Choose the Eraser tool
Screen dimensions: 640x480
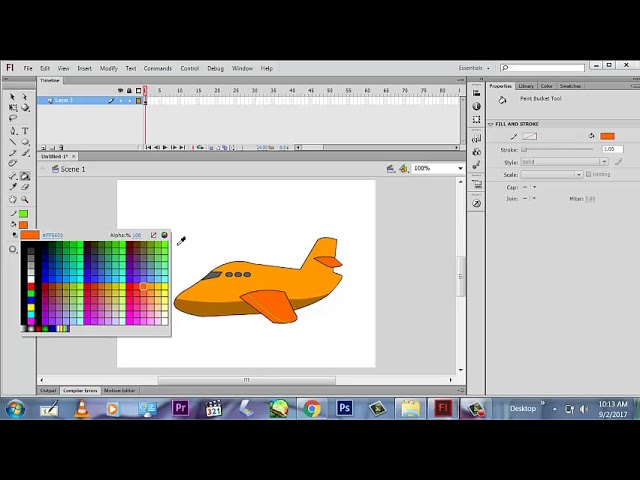[x=25, y=187]
